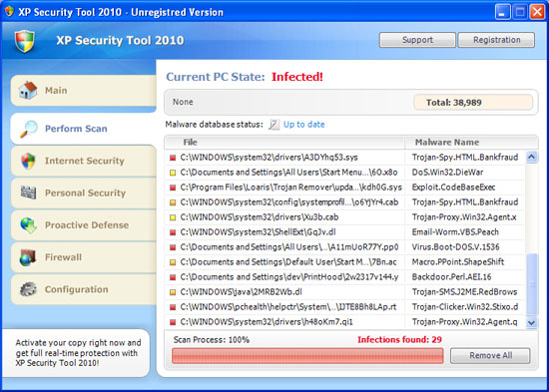Select the Trojan-Clicker.Win32.Stixo.d malware name
The image size is (549, 392).
pyautogui.click(x=465, y=307)
